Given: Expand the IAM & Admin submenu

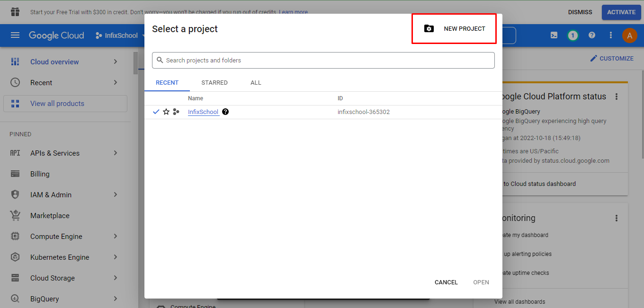Looking at the screenshot, I should point(116,194).
